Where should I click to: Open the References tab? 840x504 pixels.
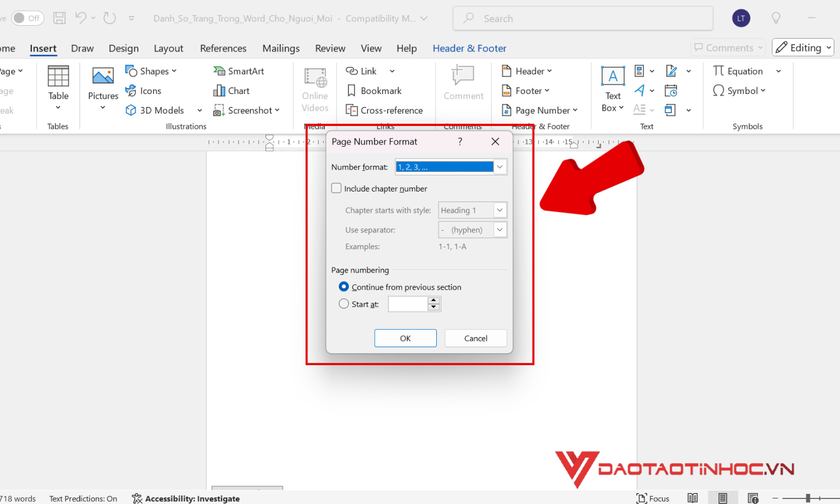(x=223, y=48)
